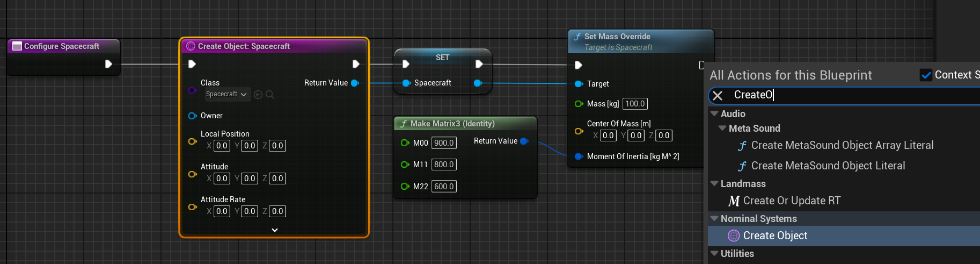Open the Spacecraft class dropdown

[x=226, y=95]
